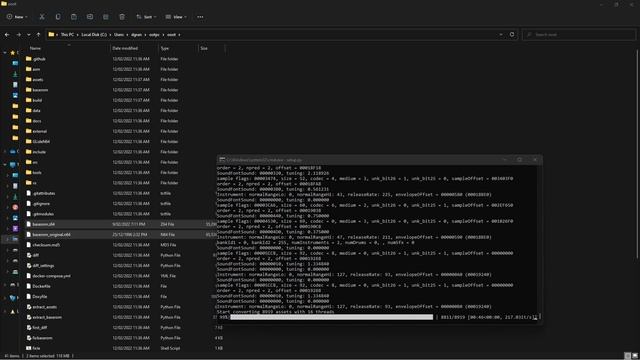640x360 pixels.
Task: Select This PC monitor icon in sidebar
Action: (13, 164)
